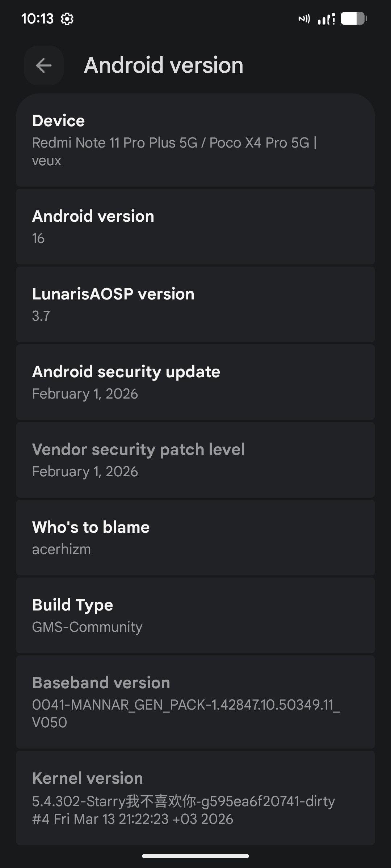Tap Android version 16 entry

click(195, 227)
